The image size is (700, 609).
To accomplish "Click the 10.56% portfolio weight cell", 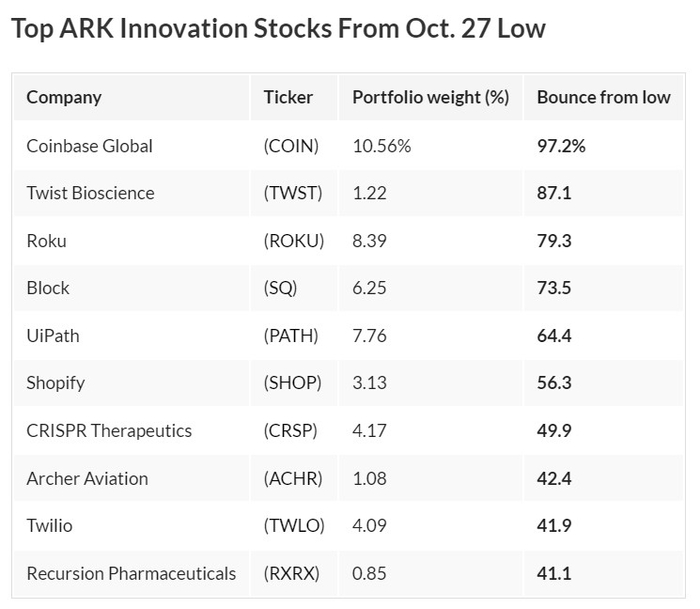I will tap(382, 145).
